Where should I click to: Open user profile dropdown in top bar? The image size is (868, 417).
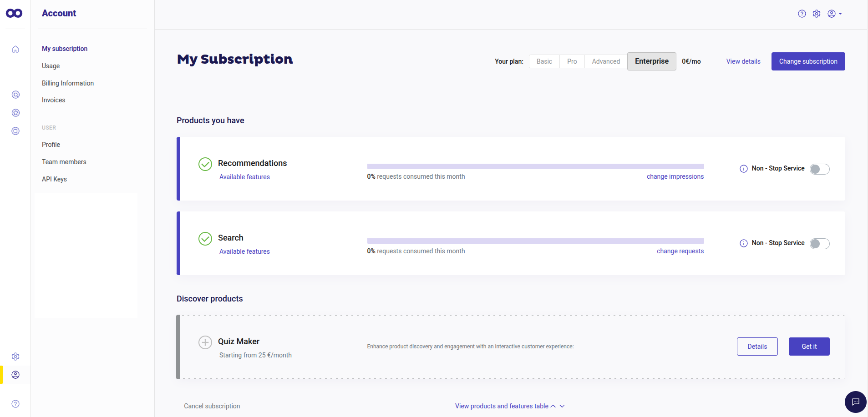pyautogui.click(x=835, y=14)
